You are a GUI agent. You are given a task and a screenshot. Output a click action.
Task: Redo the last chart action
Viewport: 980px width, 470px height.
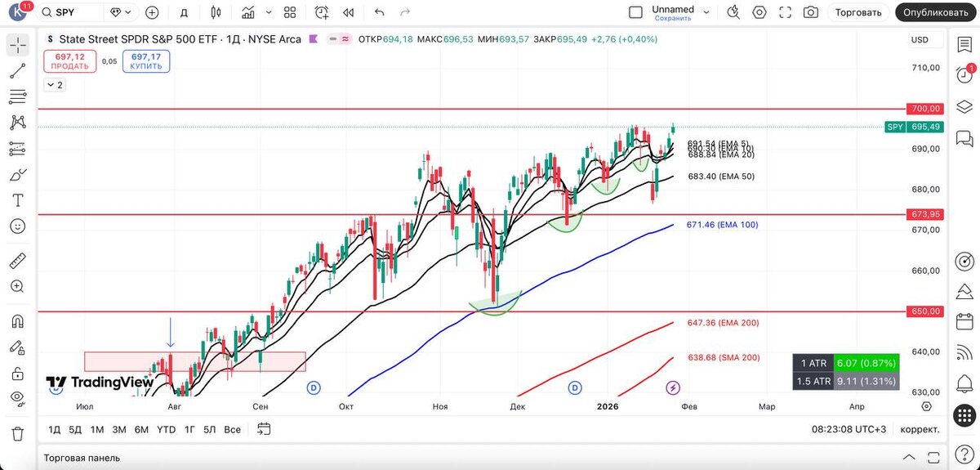[x=406, y=12]
